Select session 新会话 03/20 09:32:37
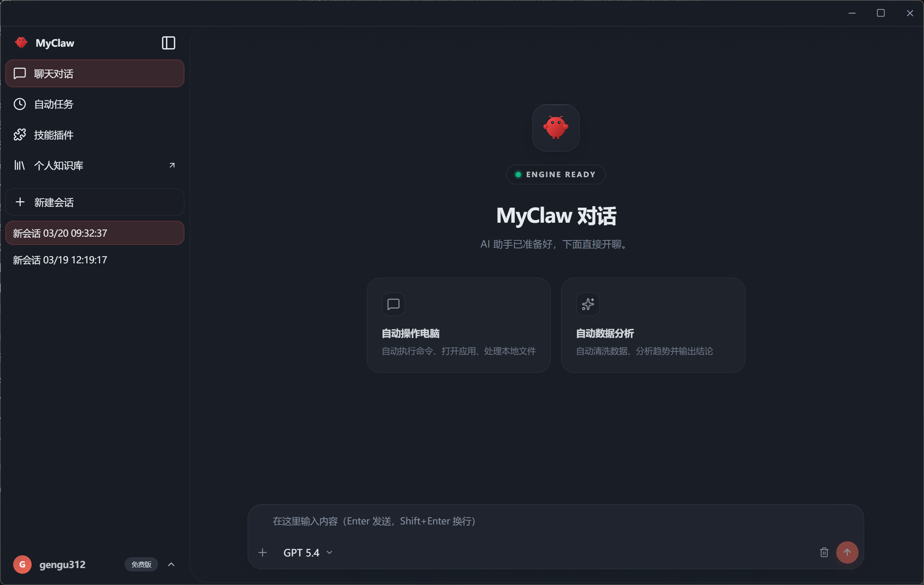Screen dimensions: 924x585 click(94, 233)
